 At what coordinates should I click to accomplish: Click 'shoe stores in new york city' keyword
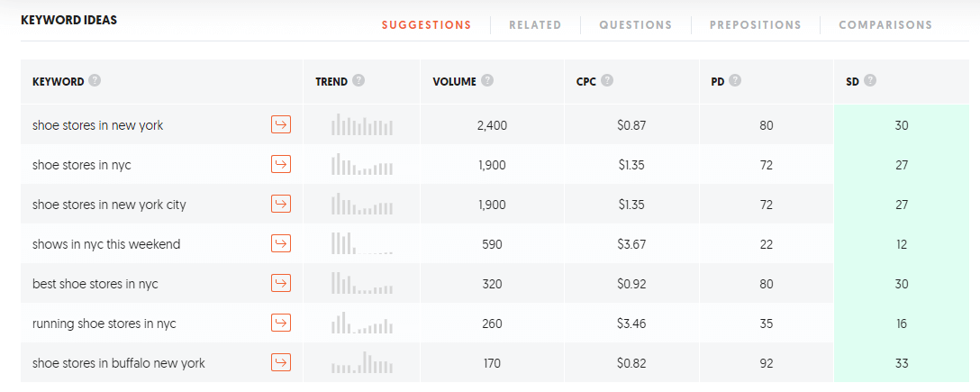(109, 205)
